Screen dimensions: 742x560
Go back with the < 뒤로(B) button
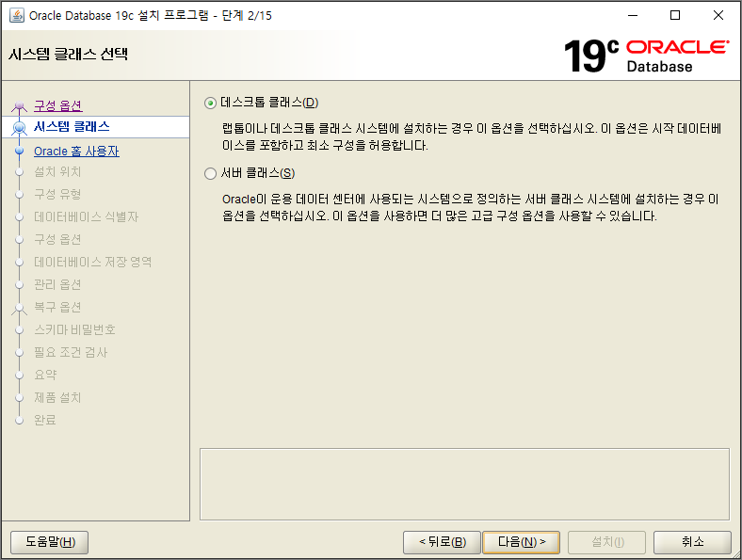(442, 542)
